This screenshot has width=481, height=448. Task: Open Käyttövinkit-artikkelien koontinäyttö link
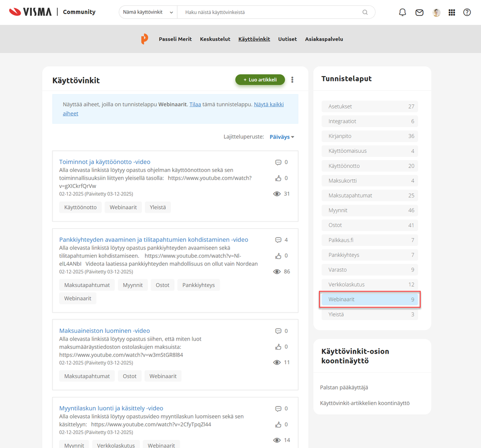point(365,403)
